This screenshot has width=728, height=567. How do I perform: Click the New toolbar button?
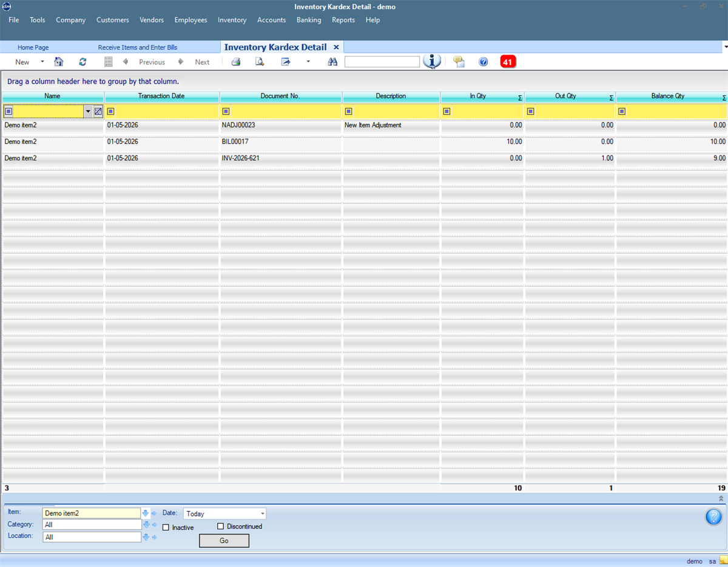tap(22, 62)
